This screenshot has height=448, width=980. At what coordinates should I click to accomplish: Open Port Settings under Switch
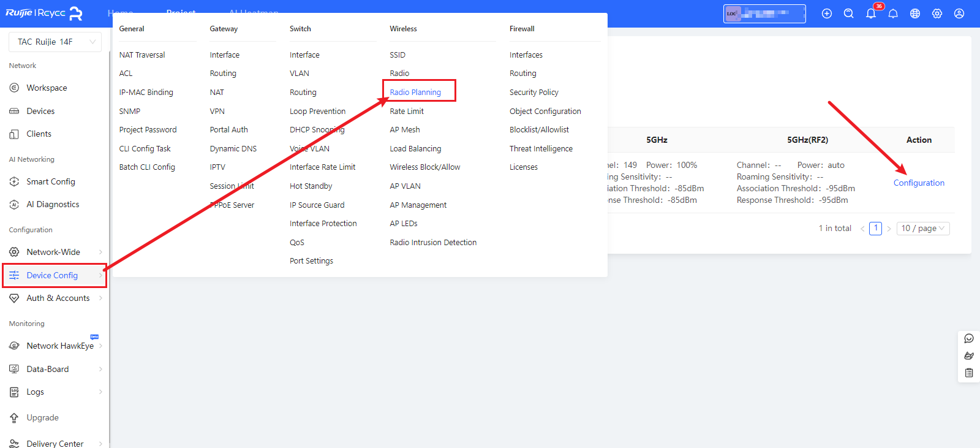coord(311,260)
